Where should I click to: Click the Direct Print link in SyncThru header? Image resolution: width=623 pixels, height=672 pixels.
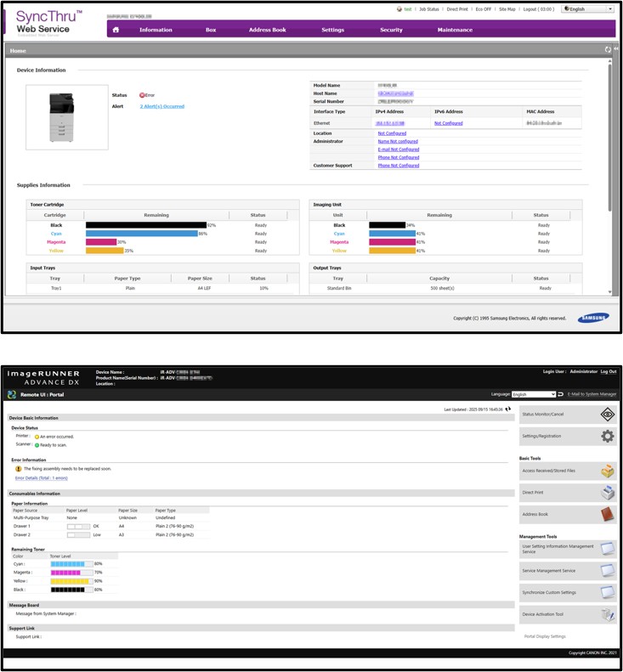tap(457, 9)
